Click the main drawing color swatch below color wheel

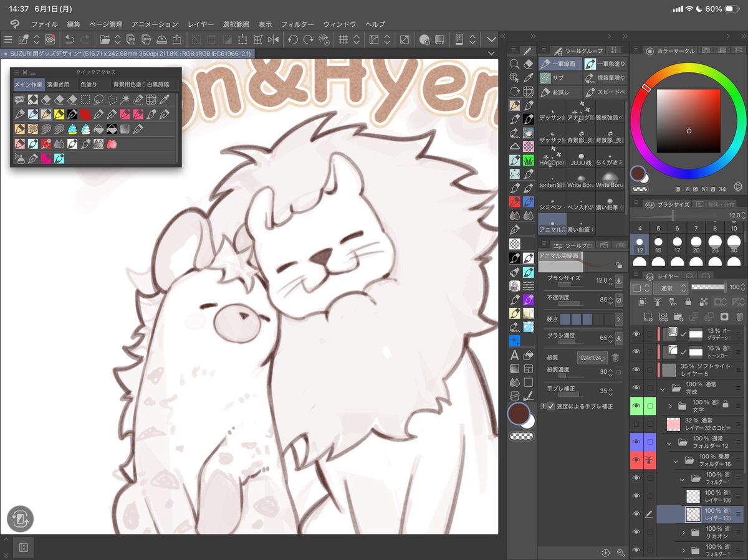coord(638,173)
